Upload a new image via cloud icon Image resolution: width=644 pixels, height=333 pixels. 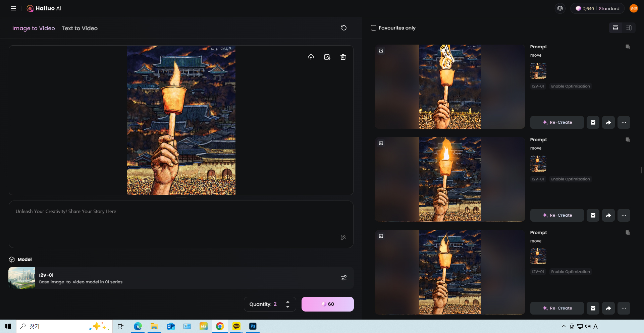click(311, 57)
